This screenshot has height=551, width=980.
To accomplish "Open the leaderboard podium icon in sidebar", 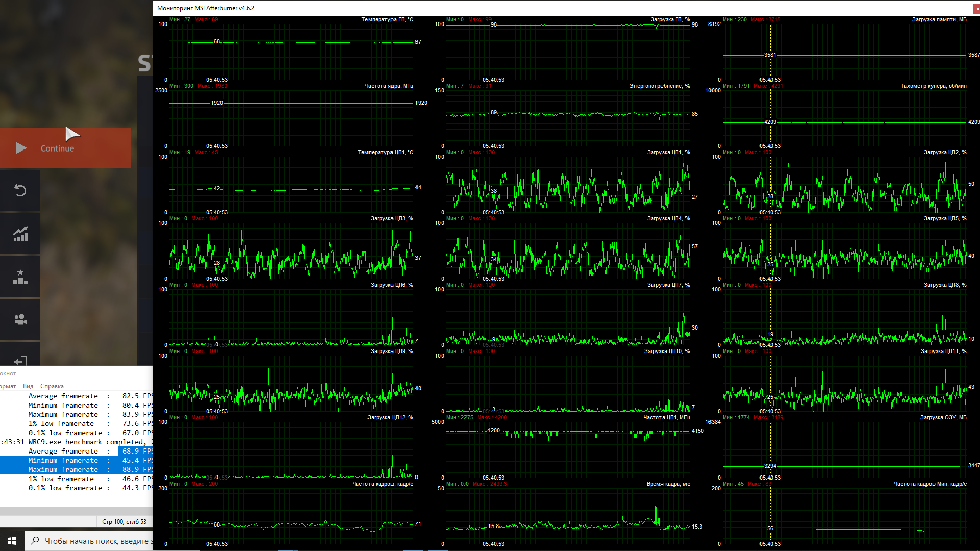I will tap(20, 277).
